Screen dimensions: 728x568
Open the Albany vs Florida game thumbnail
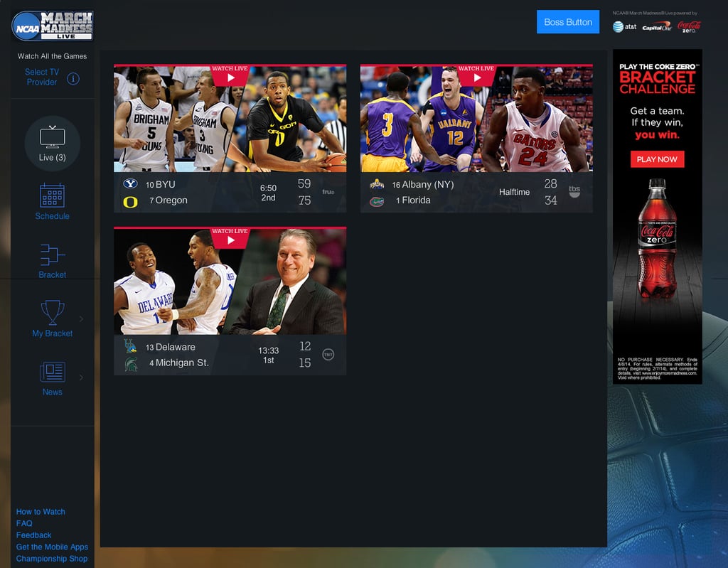click(x=476, y=119)
